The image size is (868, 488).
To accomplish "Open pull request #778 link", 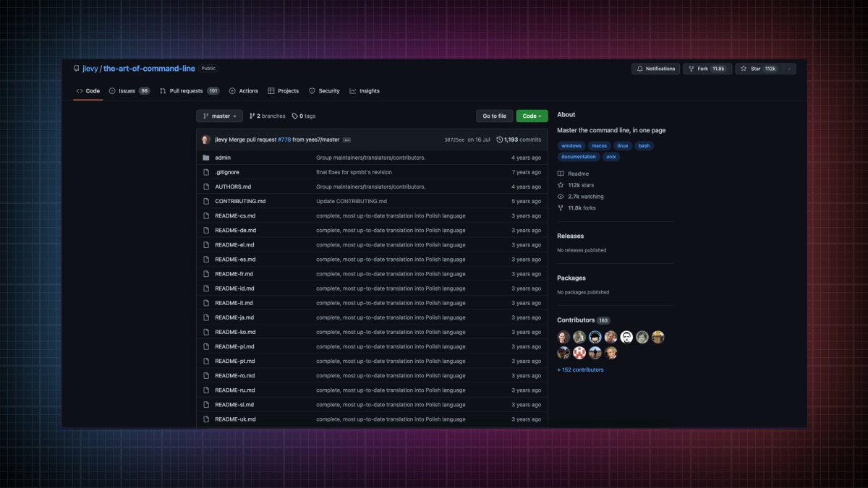I will (x=284, y=140).
